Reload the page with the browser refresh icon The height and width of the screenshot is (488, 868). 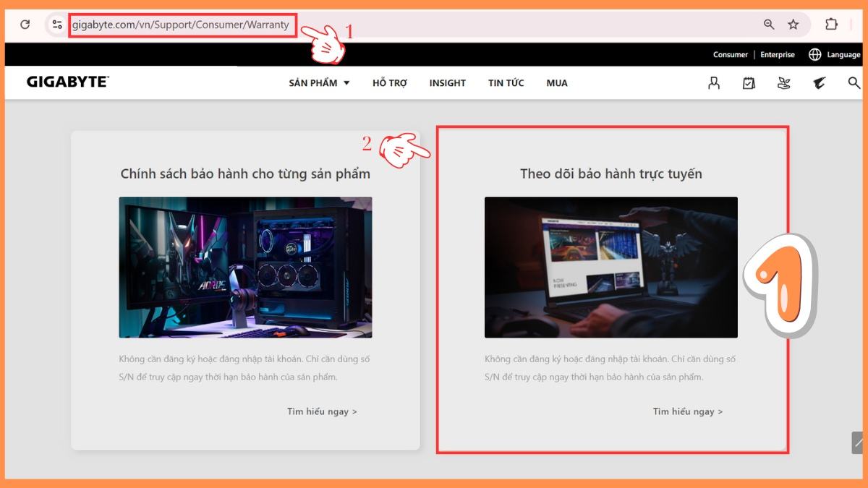click(25, 25)
